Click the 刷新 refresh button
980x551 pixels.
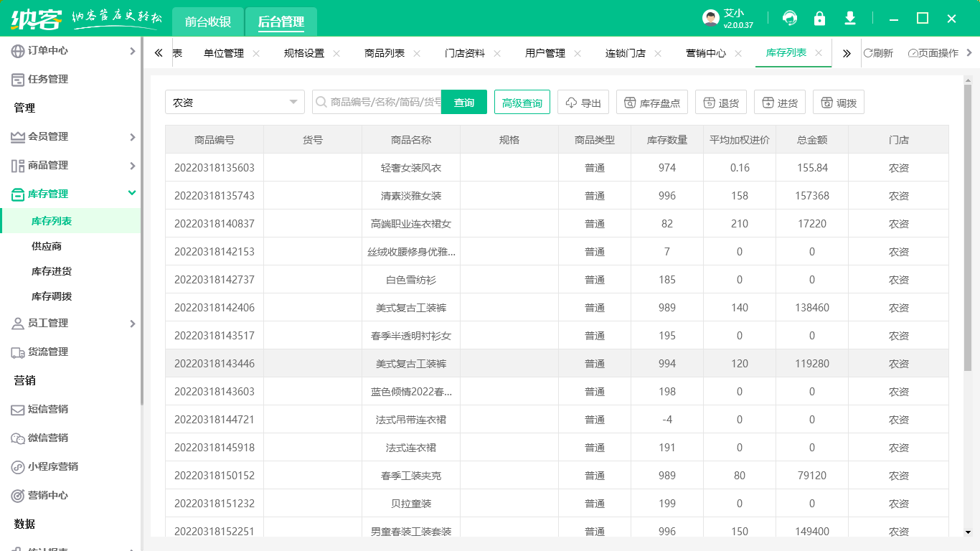click(878, 53)
